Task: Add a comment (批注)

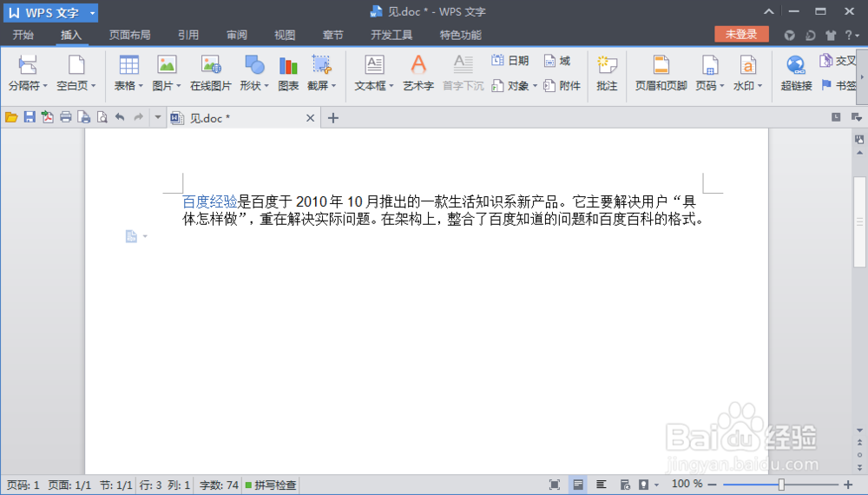Action: [607, 73]
